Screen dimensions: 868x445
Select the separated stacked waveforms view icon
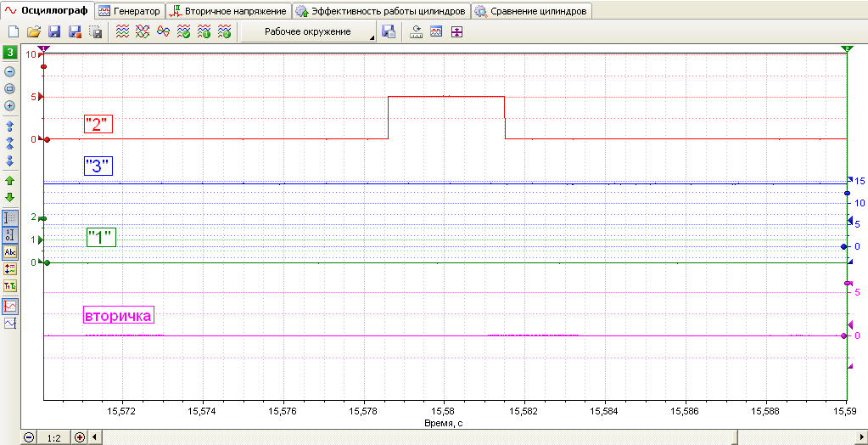122,31
